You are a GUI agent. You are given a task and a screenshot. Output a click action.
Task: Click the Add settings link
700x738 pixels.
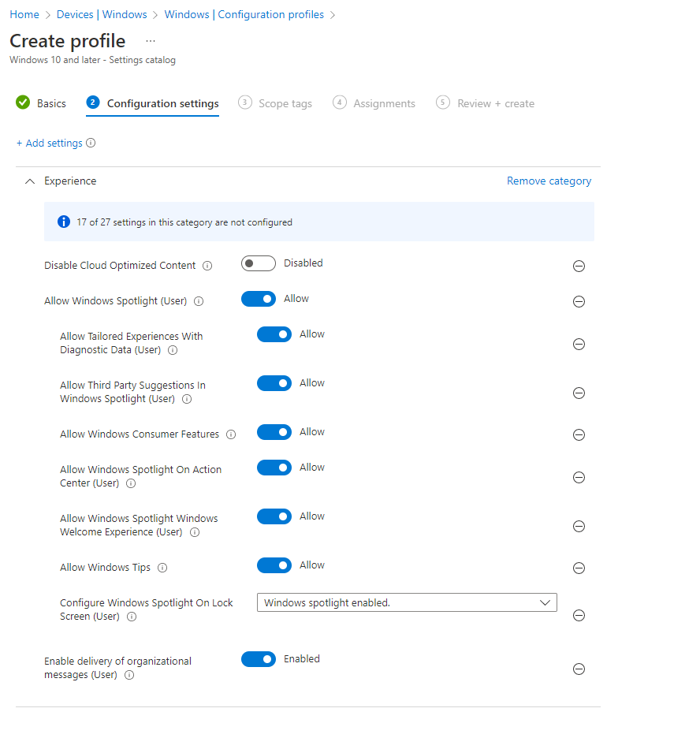pyautogui.click(x=49, y=143)
